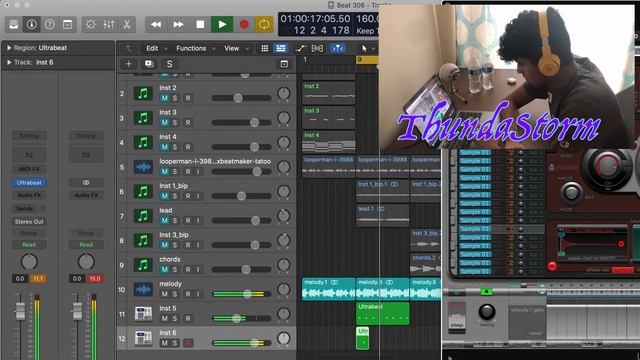This screenshot has width=640, height=360.
Task: Solo the chords track
Action: tap(175, 269)
